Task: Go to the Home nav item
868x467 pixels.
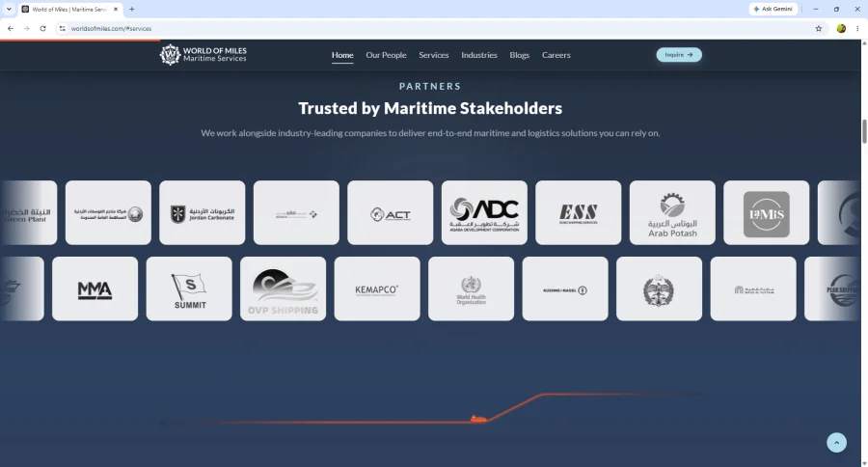Action: [x=342, y=55]
